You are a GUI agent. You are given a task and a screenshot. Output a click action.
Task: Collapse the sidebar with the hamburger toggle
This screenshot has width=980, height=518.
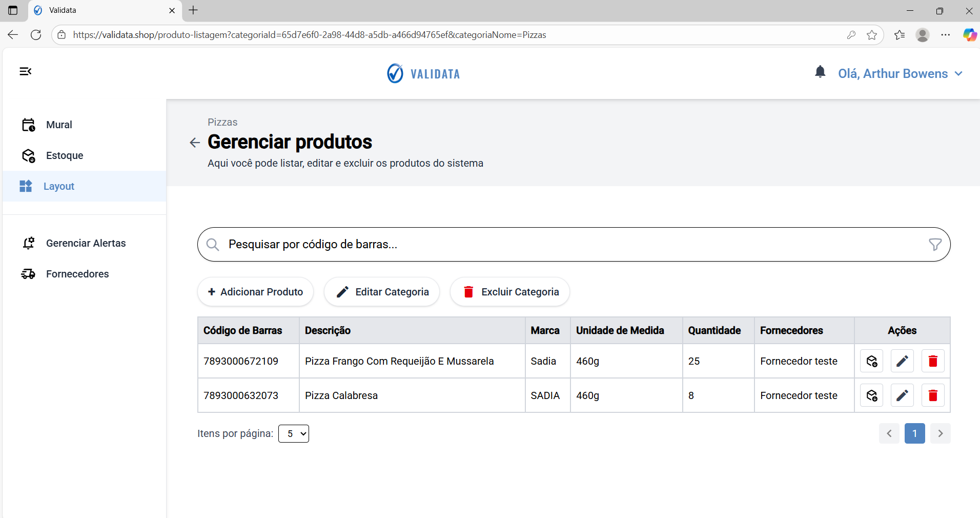pyautogui.click(x=25, y=71)
